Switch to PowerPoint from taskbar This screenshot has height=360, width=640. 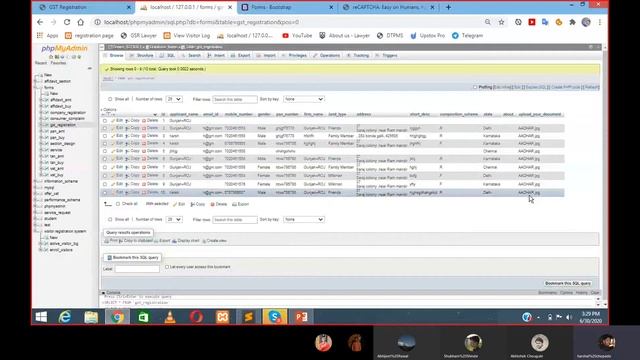point(301,317)
